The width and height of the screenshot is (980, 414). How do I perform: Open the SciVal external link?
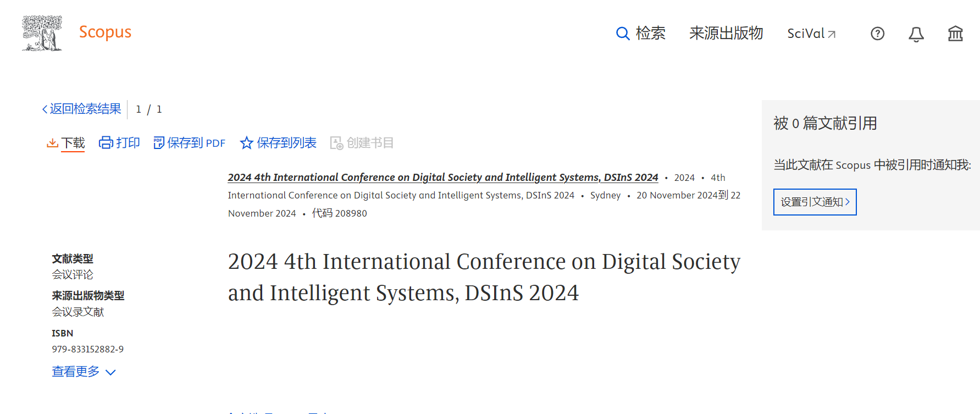coord(811,34)
